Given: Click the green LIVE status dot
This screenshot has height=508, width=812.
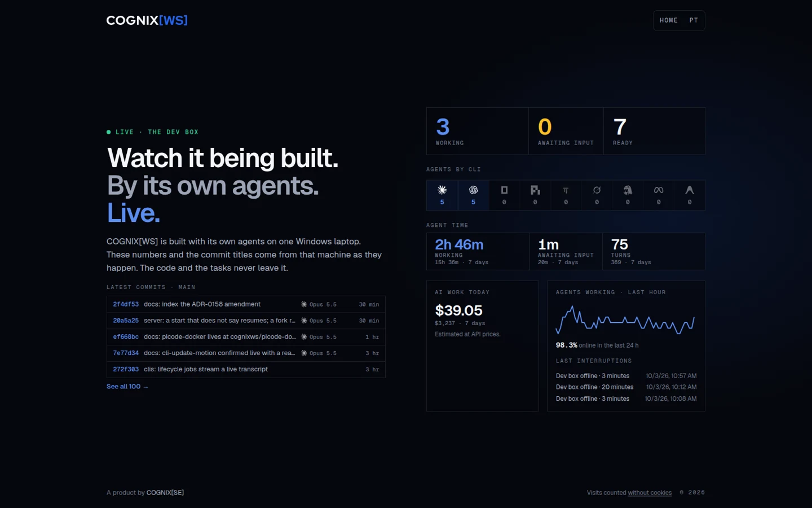Looking at the screenshot, I should pos(109,132).
